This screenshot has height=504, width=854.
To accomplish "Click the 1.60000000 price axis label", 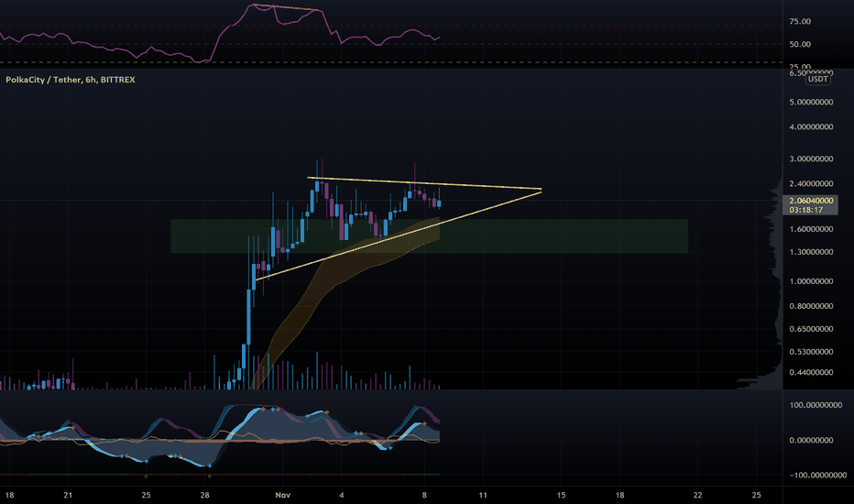I will pos(811,229).
